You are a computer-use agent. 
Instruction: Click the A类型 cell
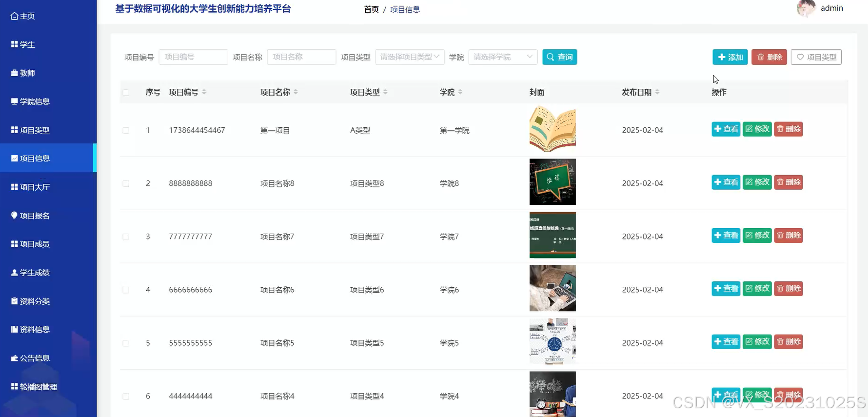click(360, 130)
